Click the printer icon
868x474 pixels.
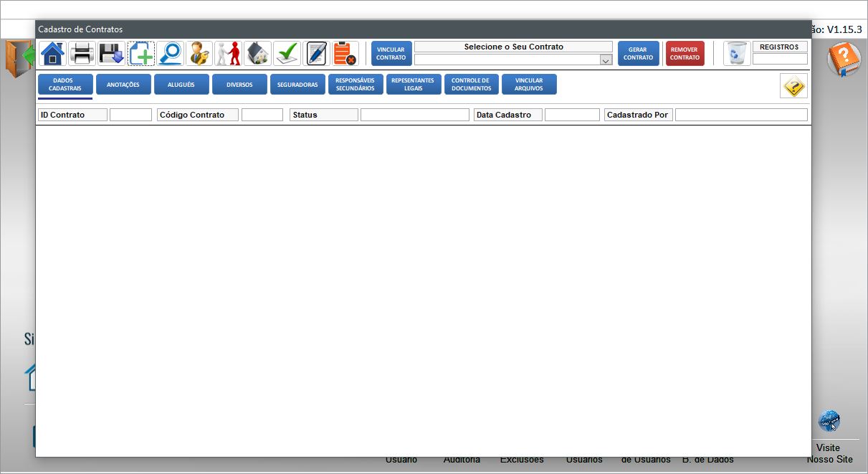point(82,54)
